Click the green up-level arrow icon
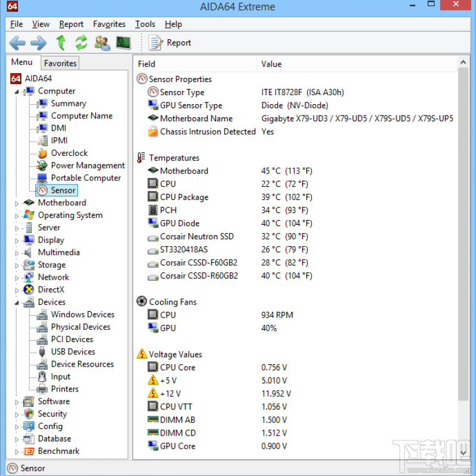Screen dimensions: 476x476 coord(61,42)
